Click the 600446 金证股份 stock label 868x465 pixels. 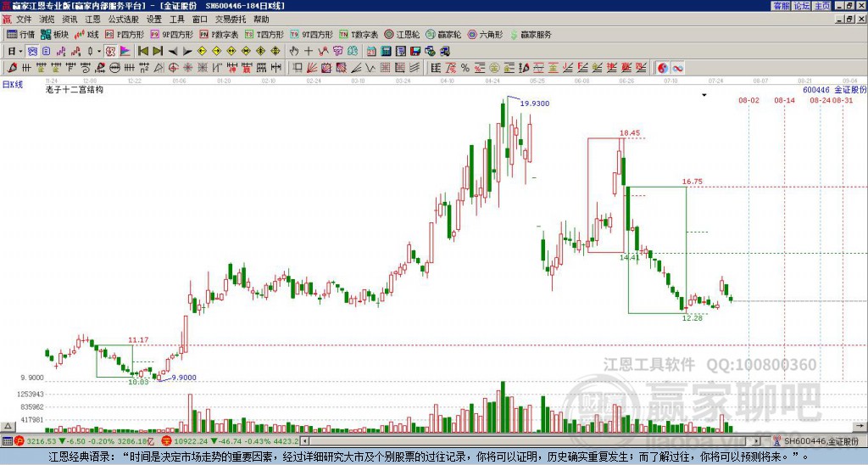pyautogui.click(x=834, y=89)
